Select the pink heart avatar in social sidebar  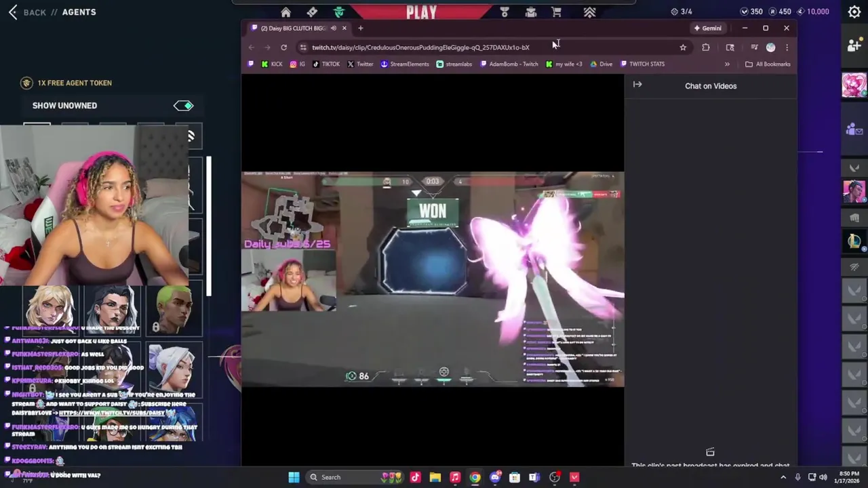click(854, 85)
